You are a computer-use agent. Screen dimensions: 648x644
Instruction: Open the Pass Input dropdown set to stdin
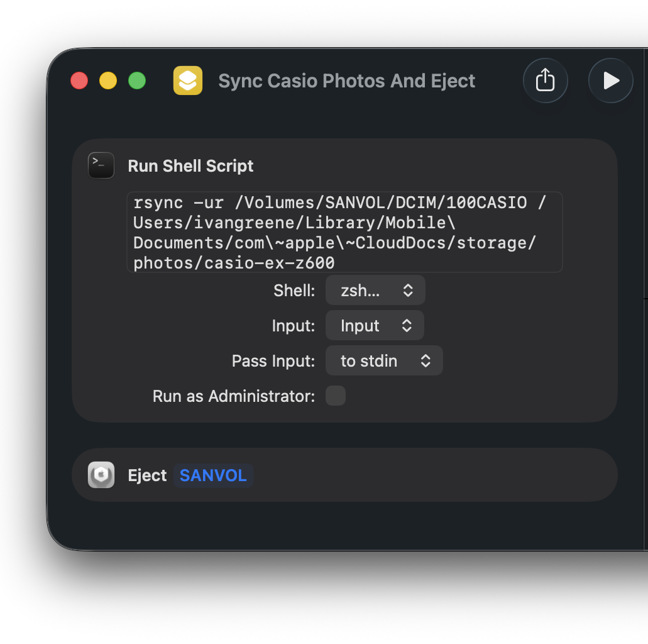(384, 360)
